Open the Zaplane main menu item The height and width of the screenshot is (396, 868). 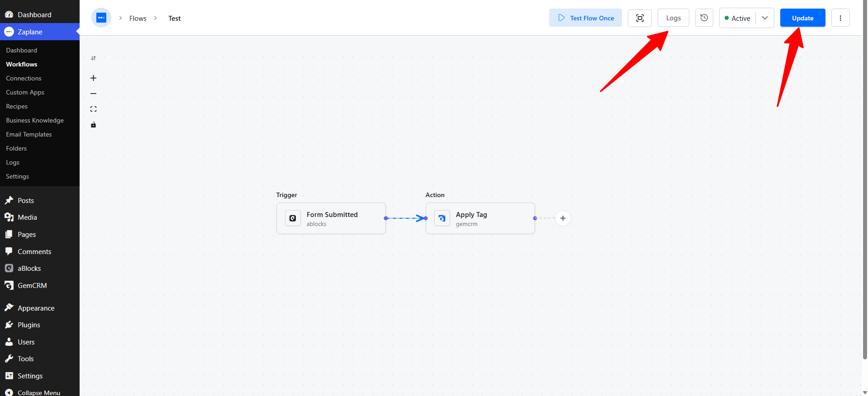(x=40, y=32)
